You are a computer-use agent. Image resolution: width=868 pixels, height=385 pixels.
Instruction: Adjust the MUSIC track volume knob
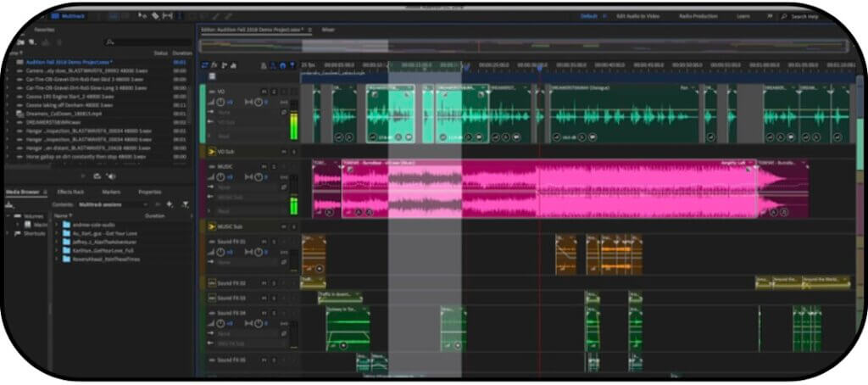220,177
